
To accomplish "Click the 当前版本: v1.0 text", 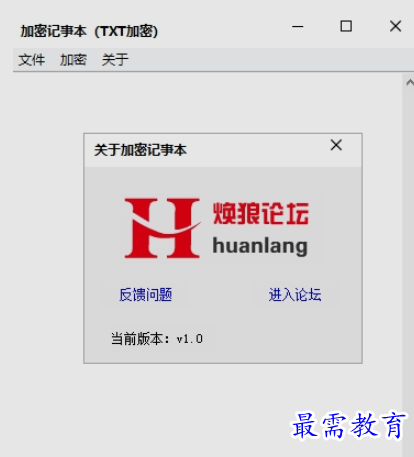I will (157, 339).
